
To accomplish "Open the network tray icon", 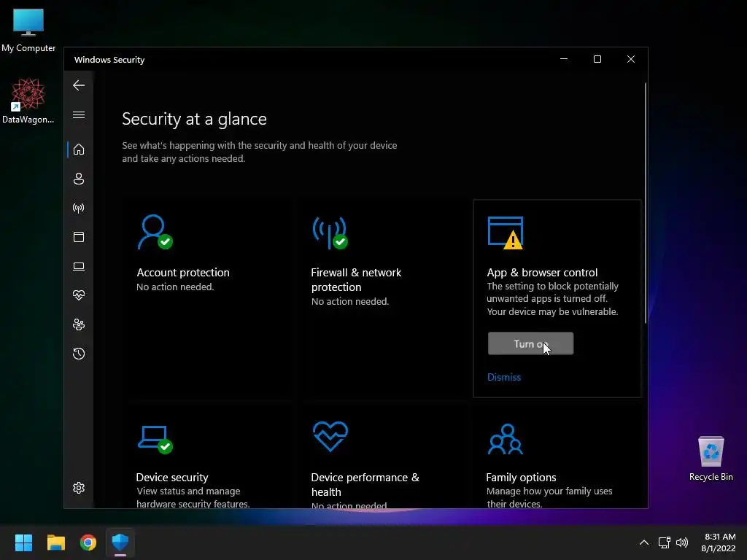I will click(664, 542).
